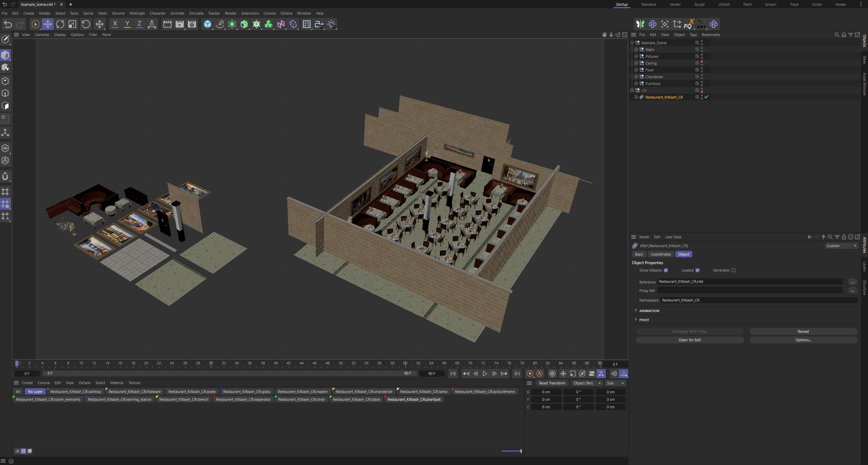The width and height of the screenshot is (868, 465).
Task: Toggle X-axis lock icon
Action: pyautogui.click(x=115, y=24)
